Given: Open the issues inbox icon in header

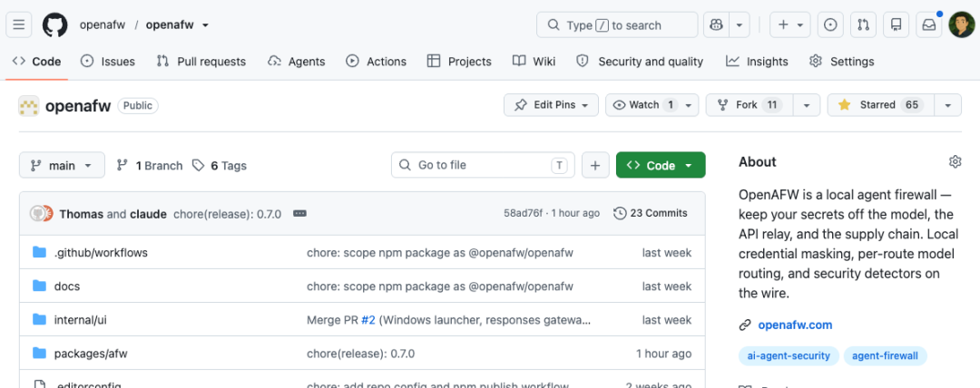Looking at the screenshot, I should [830, 25].
